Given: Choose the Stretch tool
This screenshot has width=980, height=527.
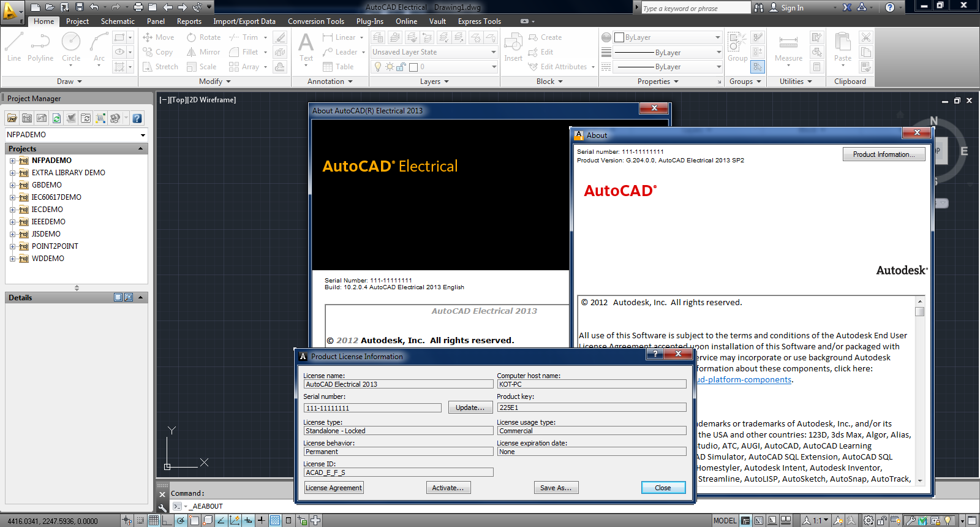Looking at the screenshot, I should click(x=160, y=67).
